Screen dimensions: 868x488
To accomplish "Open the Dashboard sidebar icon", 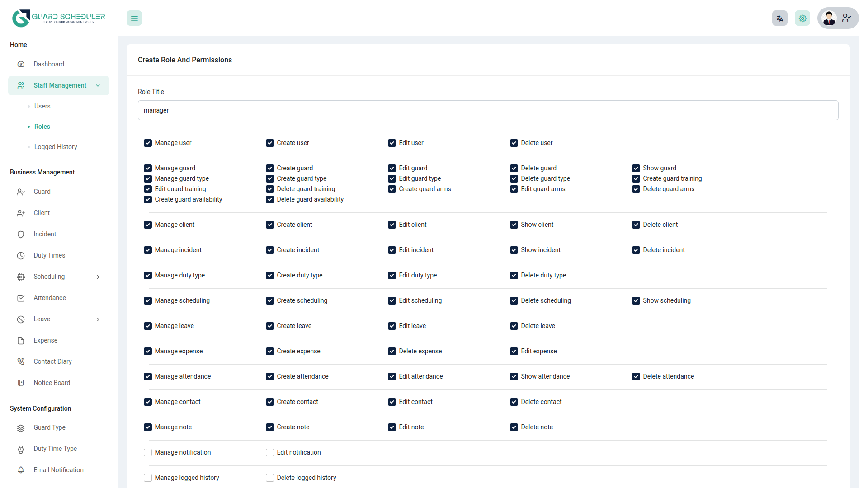I will click(x=21, y=64).
